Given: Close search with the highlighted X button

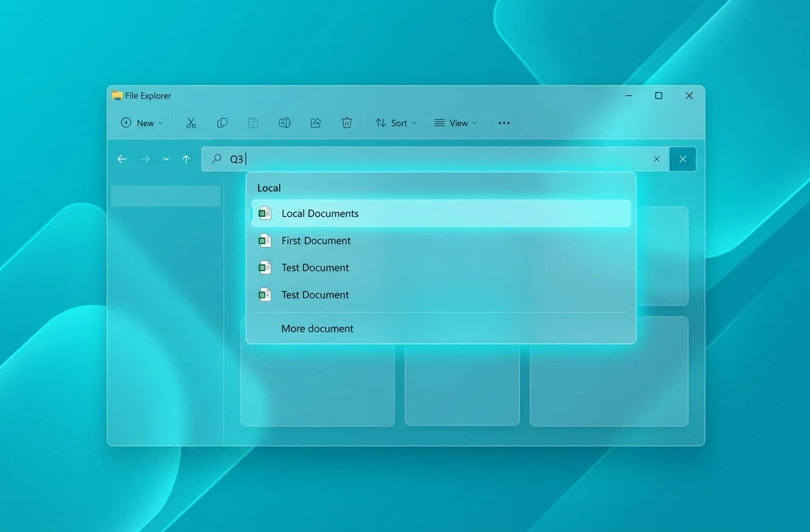Looking at the screenshot, I should point(683,159).
